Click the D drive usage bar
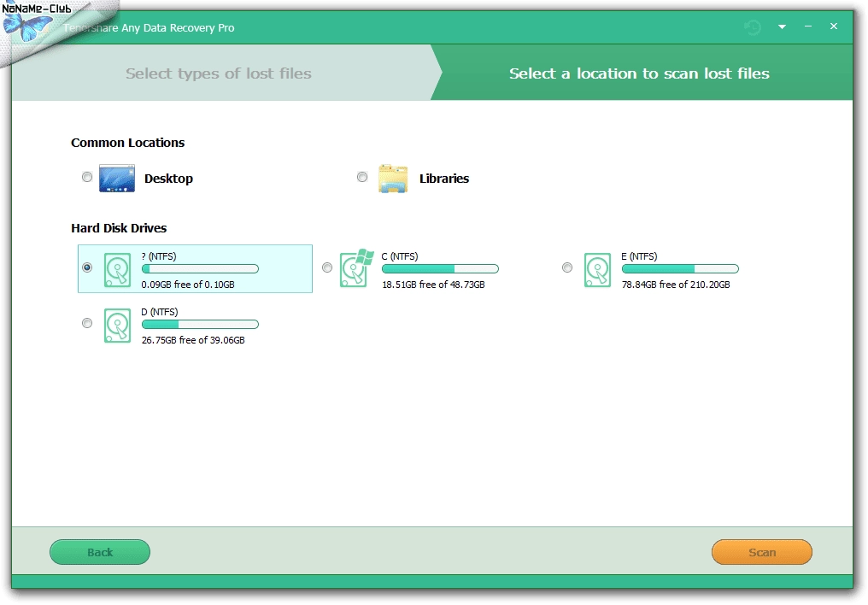The height and width of the screenshot is (605, 868). click(x=201, y=325)
